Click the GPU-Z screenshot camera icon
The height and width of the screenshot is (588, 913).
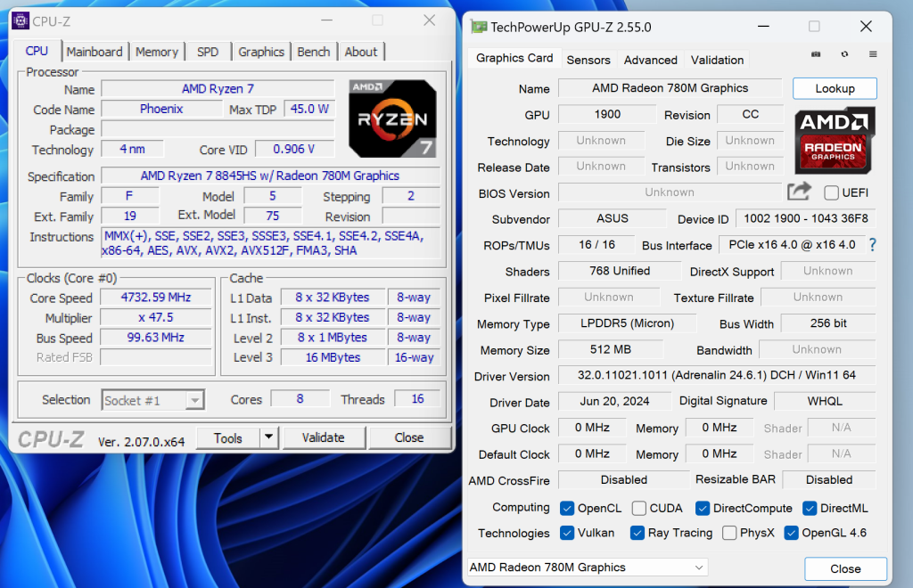click(x=816, y=54)
